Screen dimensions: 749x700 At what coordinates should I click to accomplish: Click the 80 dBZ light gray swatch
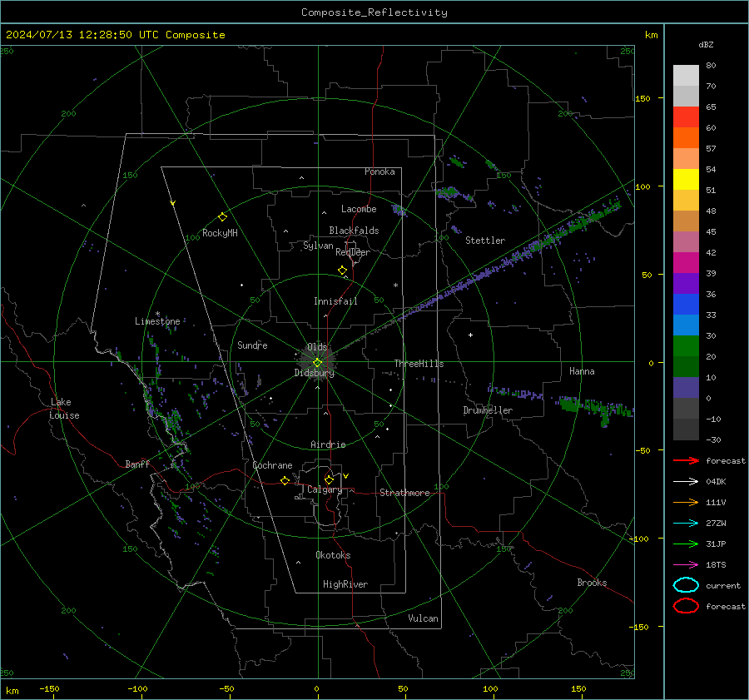tap(686, 75)
